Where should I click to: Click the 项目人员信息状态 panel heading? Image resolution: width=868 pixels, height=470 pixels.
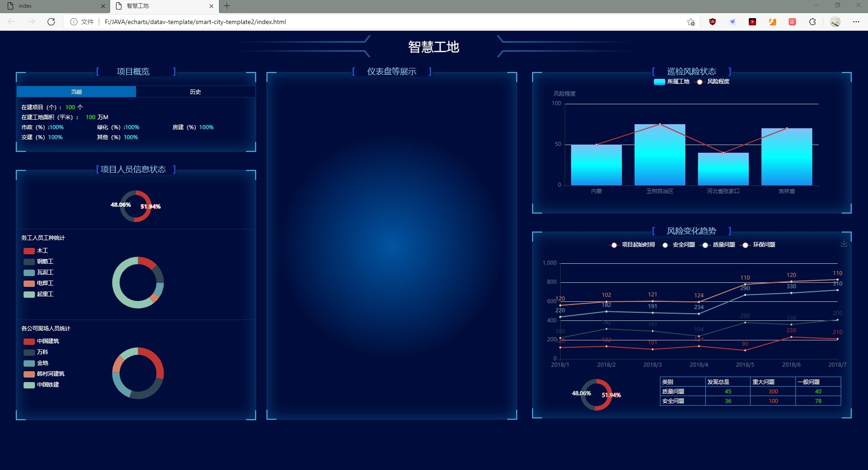tap(133, 170)
